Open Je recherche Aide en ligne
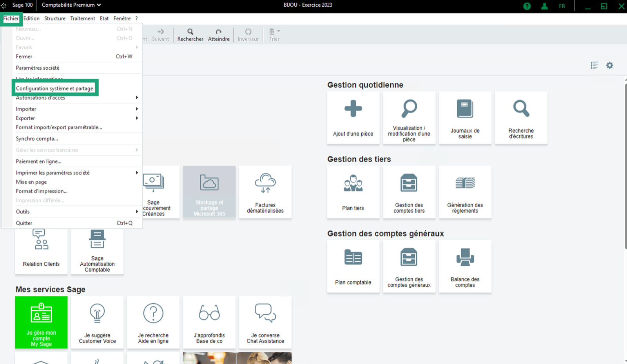This screenshot has height=364, width=627. [153, 322]
